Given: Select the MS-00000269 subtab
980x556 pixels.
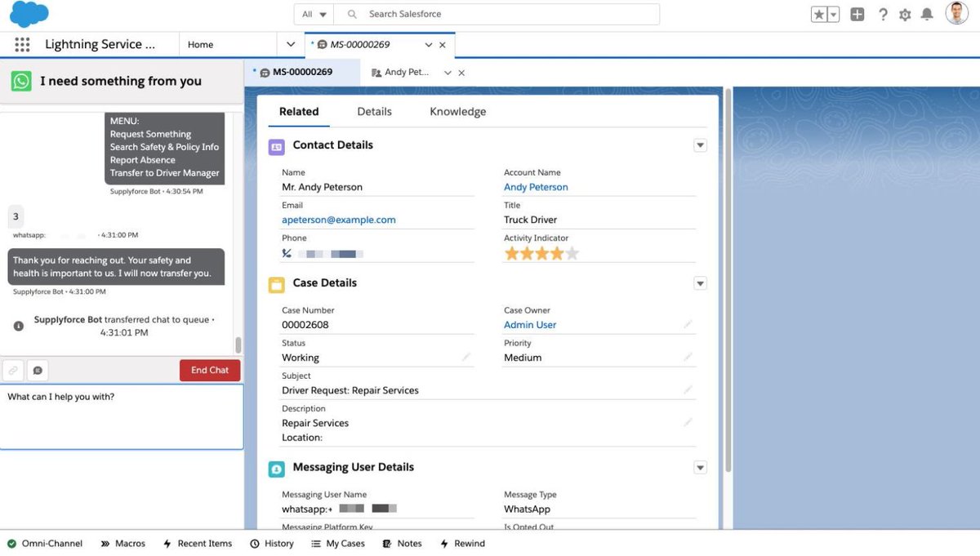Looking at the screenshot, I should coord(302,72).
